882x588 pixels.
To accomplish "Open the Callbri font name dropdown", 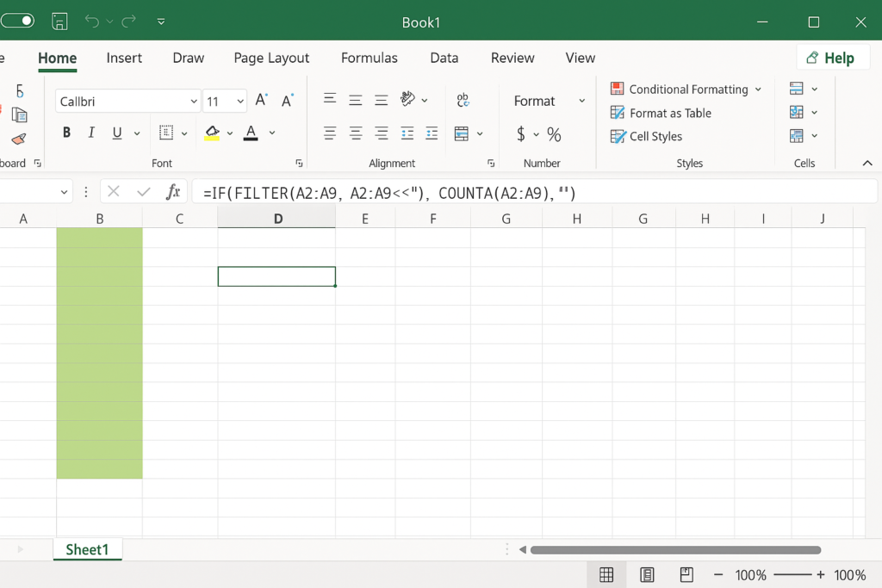I will pos(194,102).
